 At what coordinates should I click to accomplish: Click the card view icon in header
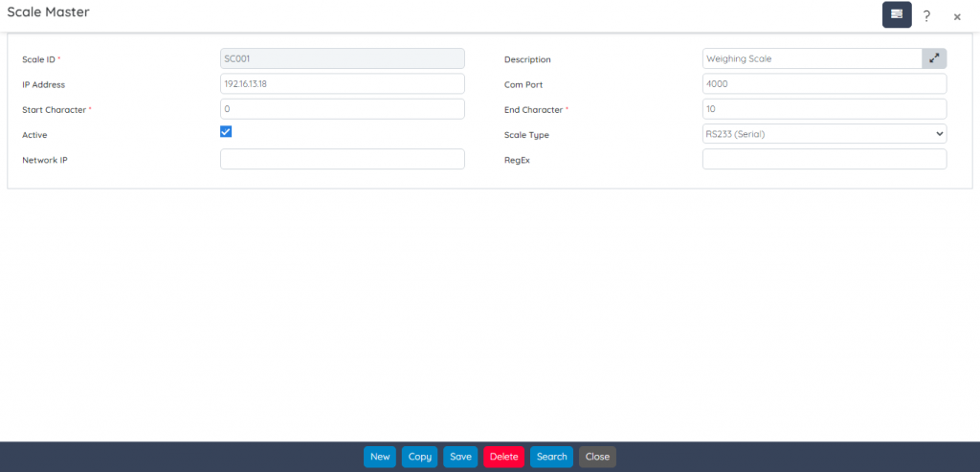[x=897, y=14]
